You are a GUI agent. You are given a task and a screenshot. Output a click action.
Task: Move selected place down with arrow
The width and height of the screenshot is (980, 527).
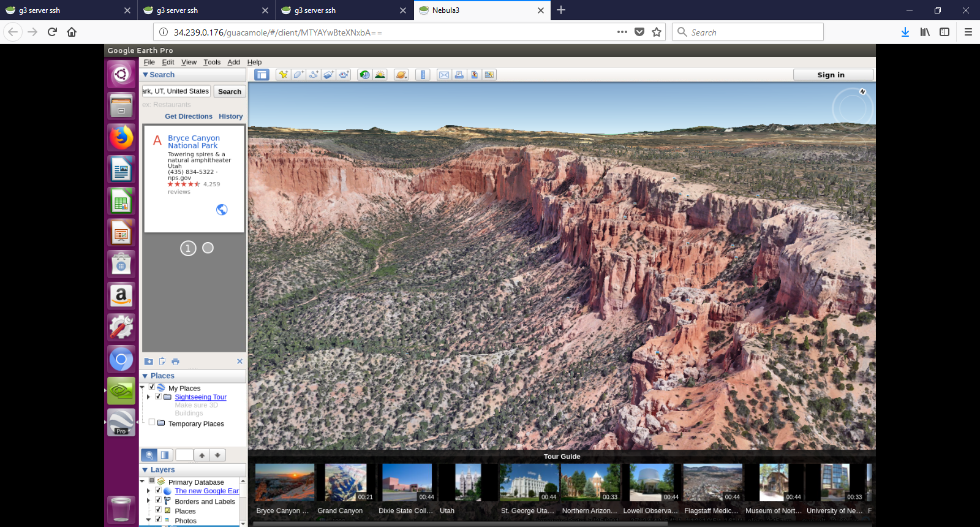pyautogui.click(x=217, y=455)
